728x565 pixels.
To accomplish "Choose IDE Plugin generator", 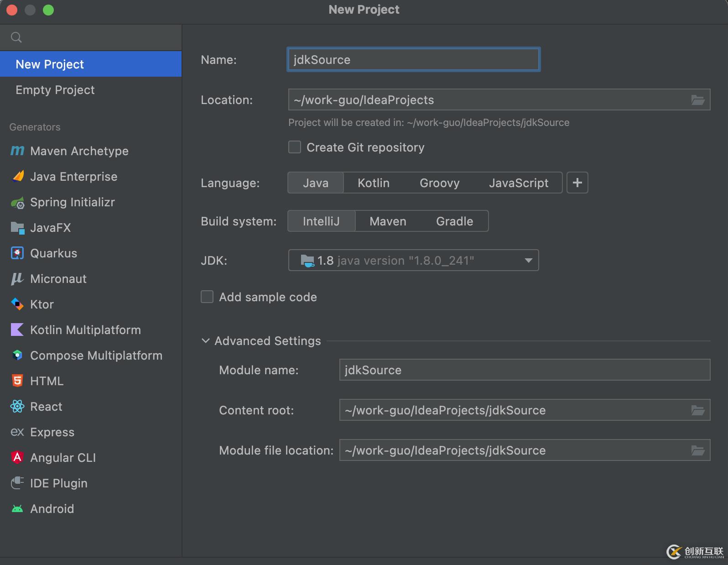I will click(x=91, y=483).
